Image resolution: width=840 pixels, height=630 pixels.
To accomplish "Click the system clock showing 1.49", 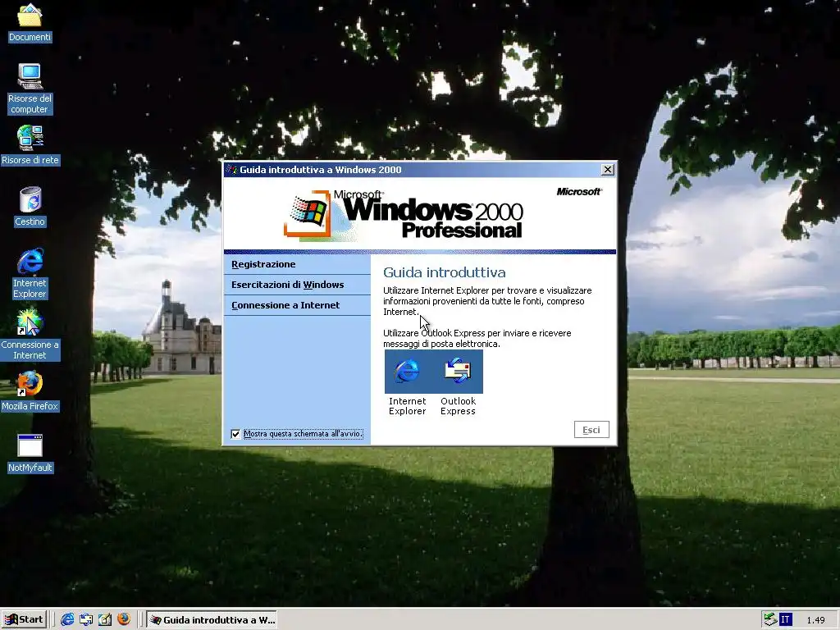I will click(815, 620).
